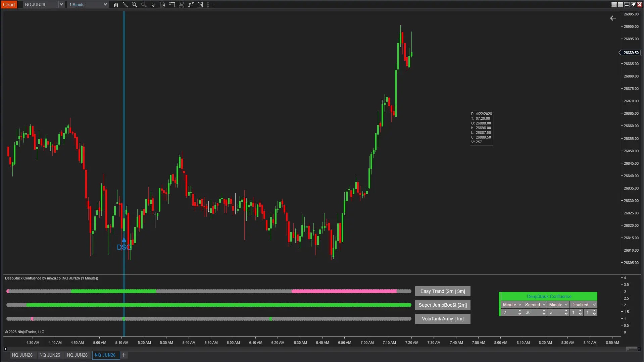Viewport: 644px width, 362px height.
Task: Click the Super JumpBoo$t green signal bar
Action: (218, 305)
